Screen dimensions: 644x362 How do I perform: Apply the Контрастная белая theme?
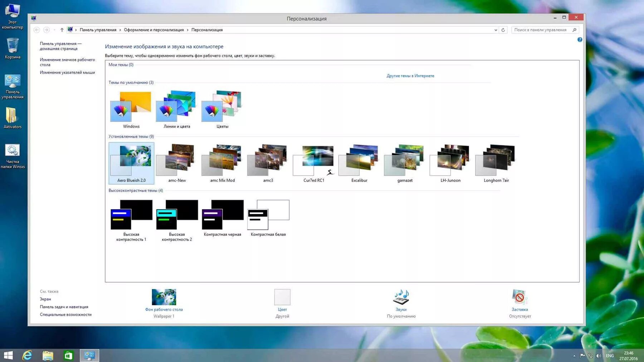[x=268, y=218]
